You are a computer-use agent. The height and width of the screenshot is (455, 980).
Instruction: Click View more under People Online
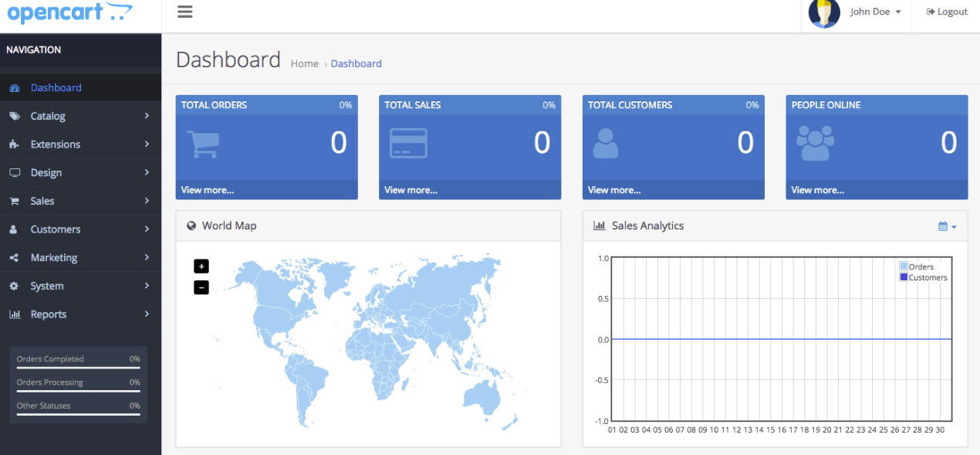(x=818, y=190)
